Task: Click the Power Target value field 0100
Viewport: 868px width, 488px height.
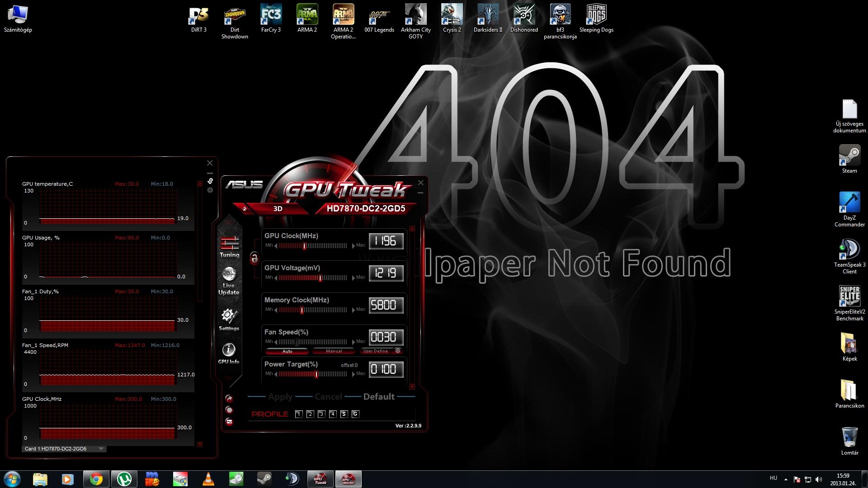Action: (x=386, y=370)
